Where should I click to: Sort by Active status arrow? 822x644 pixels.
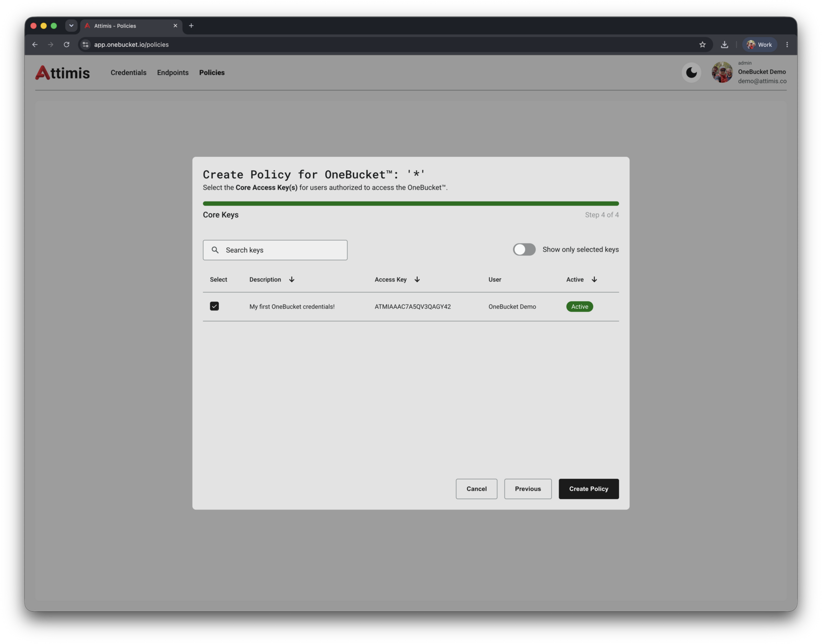(x=594, y=280)
